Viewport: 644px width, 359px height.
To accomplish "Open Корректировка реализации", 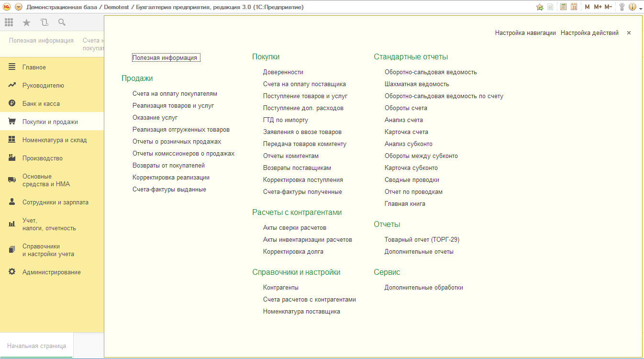I will tap(171, 178).
